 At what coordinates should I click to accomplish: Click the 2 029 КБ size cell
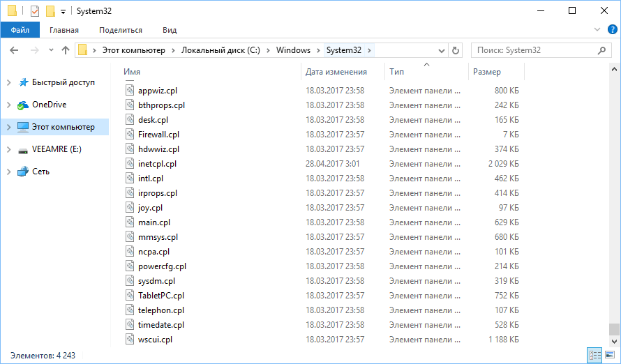coord(503,164)
